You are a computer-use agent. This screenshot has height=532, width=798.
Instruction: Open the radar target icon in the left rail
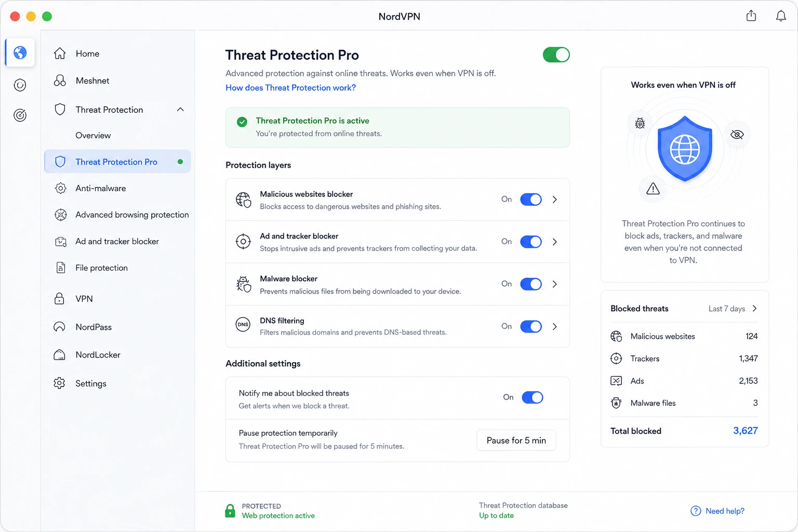point(20,115)
